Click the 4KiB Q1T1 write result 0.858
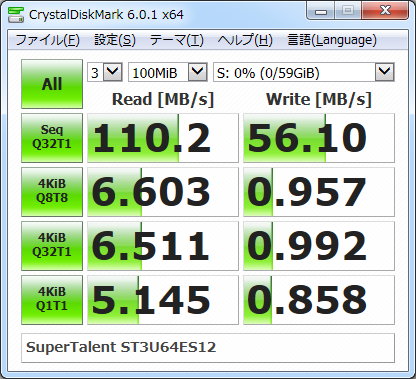Viewport: 416px width, 379px height. [x=319, y=300]
